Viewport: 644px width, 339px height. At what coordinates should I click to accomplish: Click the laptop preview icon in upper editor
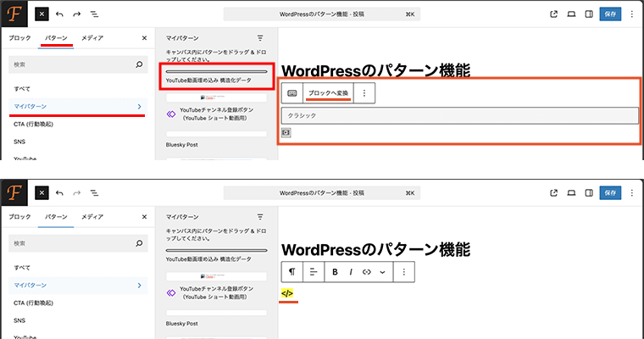coord(571,14)
